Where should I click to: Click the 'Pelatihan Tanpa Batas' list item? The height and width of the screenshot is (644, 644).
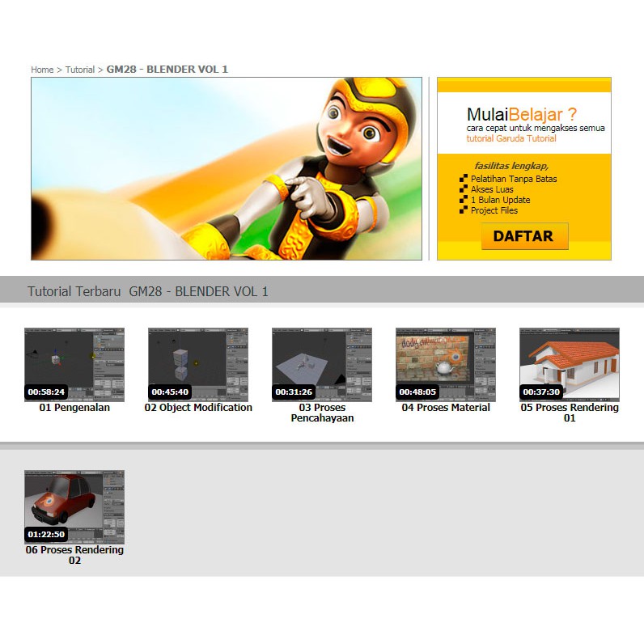(514, 179)
